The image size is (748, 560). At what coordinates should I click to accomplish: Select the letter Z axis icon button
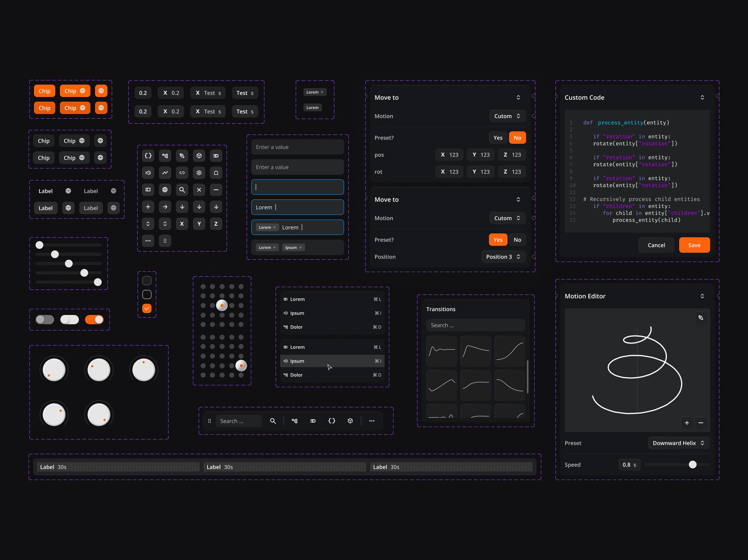pyautogui.click(x=216, y=224)
